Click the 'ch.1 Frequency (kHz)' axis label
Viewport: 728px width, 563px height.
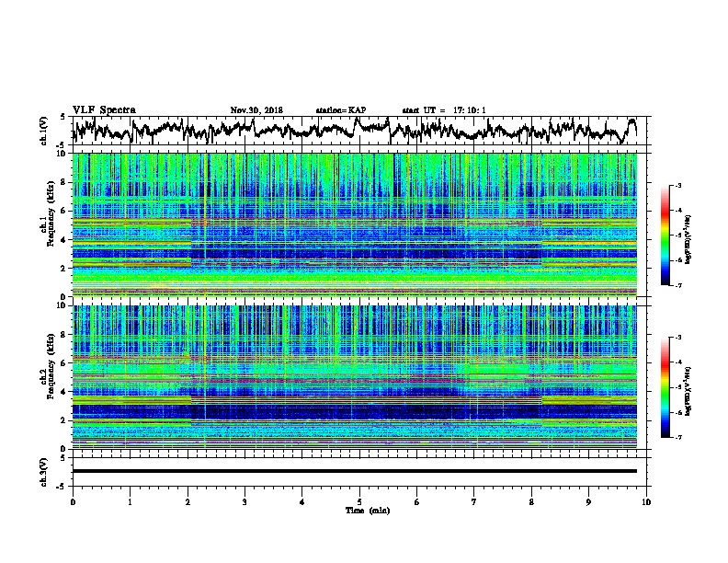pos(48,213)
